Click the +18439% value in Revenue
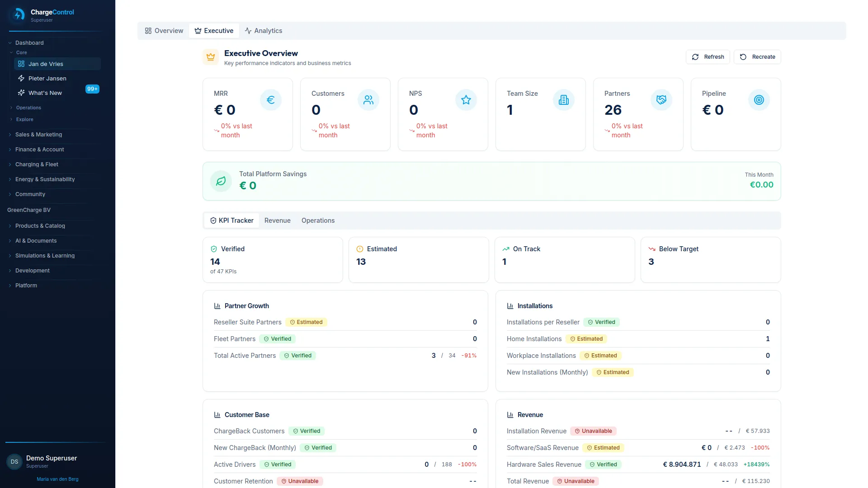This screenshot has height=488, width=868. 756,465
